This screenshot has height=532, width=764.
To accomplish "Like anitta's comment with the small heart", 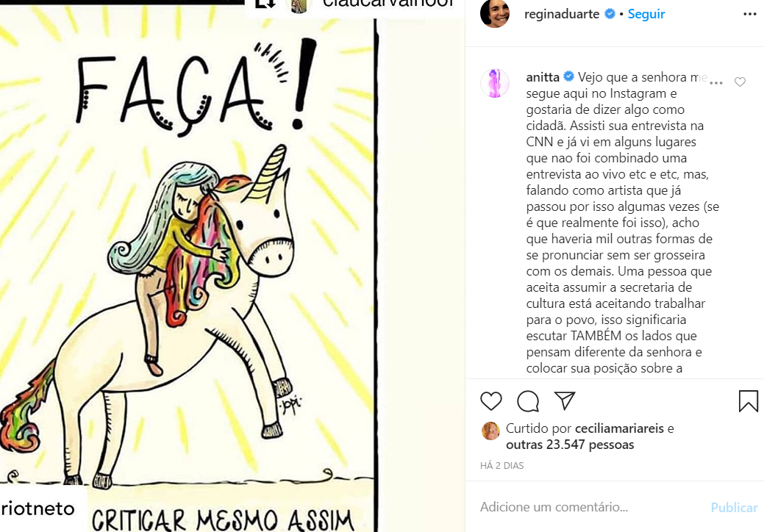I will 740,82.
